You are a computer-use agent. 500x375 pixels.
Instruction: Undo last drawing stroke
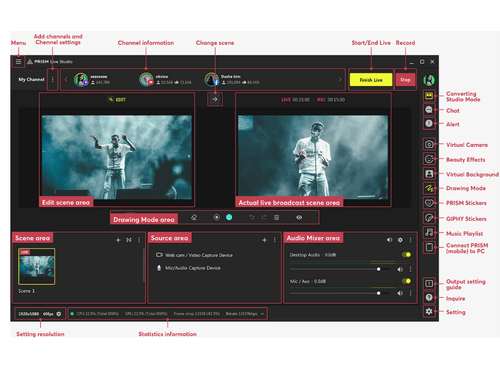(252, 217)
